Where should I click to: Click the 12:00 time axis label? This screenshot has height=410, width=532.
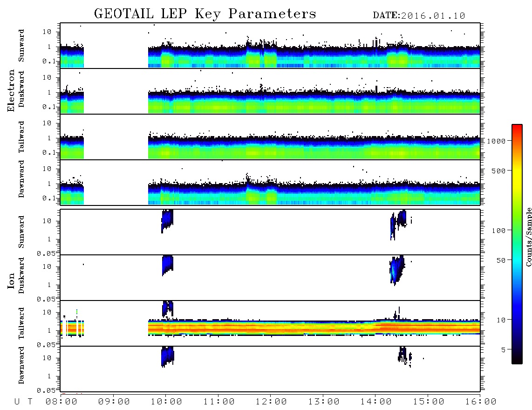click(271, 402)
